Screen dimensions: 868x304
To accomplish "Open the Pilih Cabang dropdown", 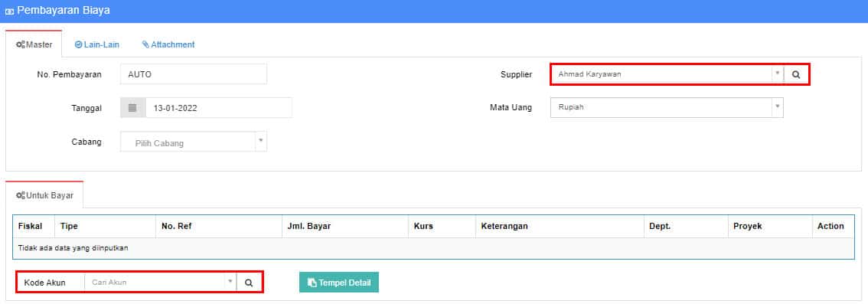I will coord(194,142).
